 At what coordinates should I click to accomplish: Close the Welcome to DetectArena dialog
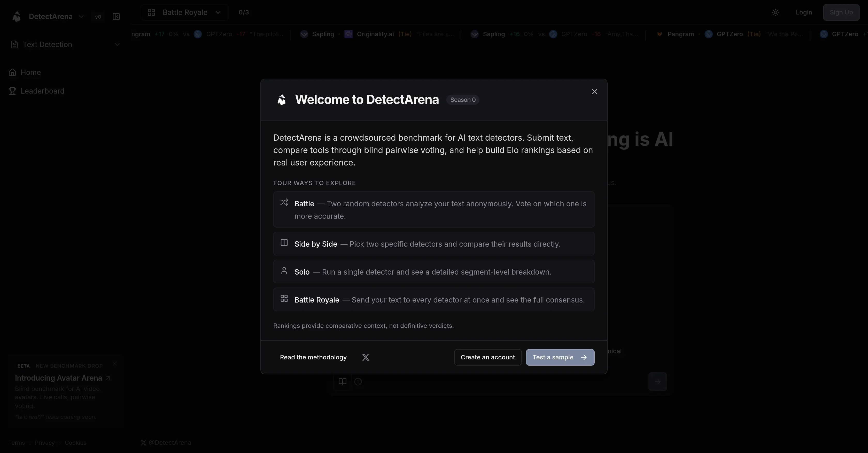tap(594, 92)
